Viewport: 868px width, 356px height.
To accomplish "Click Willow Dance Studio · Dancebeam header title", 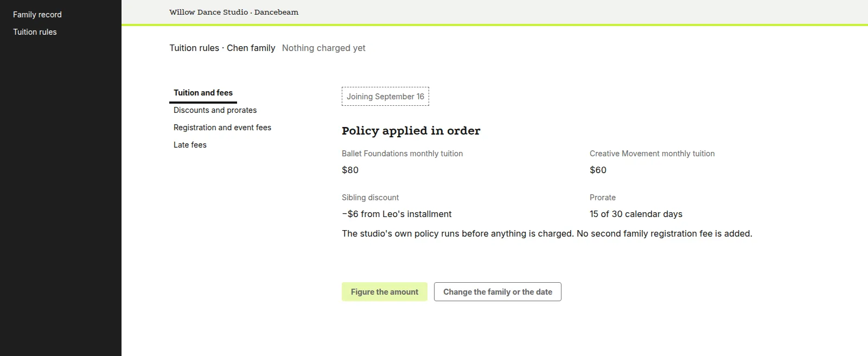I will (234, 12).
